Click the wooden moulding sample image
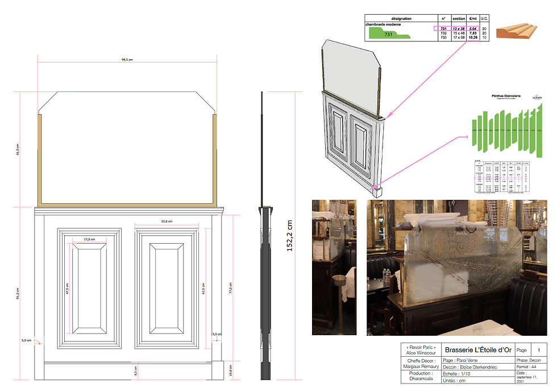Screen dimensions: 557x392 (517, 31)
